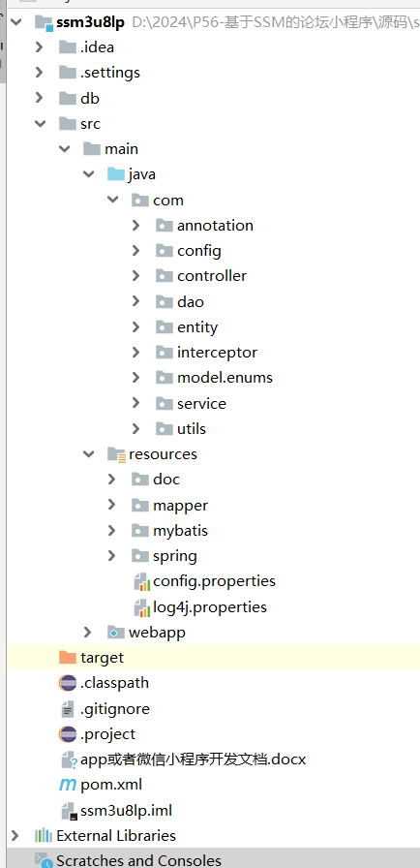Expand the mapper folder
Screen dimensions: 420x868
tap(111, 505)
